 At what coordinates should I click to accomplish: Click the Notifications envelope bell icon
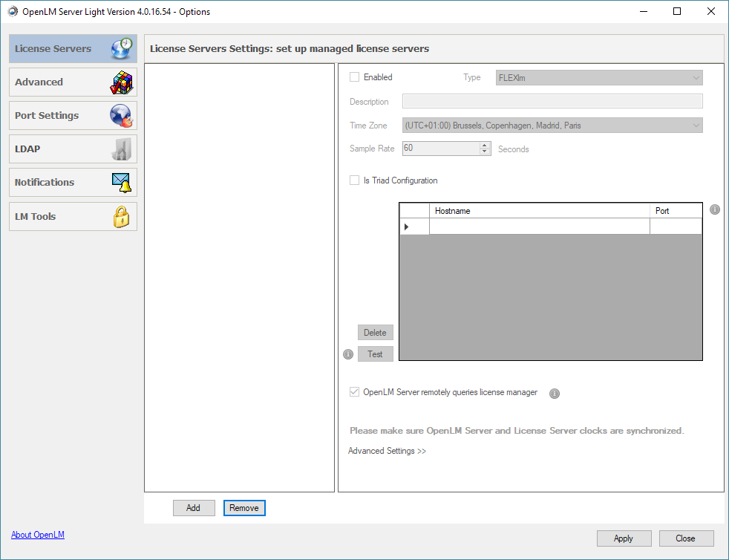(x=121, y=183)
